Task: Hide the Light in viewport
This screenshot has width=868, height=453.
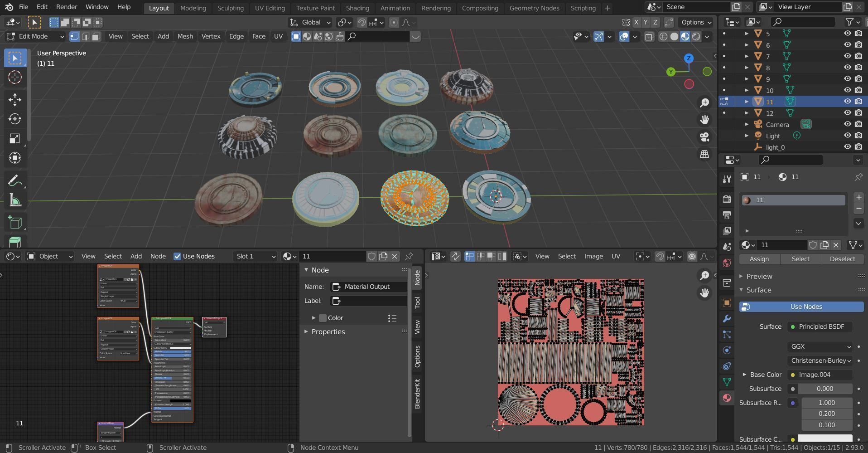Action: point(847,136)
